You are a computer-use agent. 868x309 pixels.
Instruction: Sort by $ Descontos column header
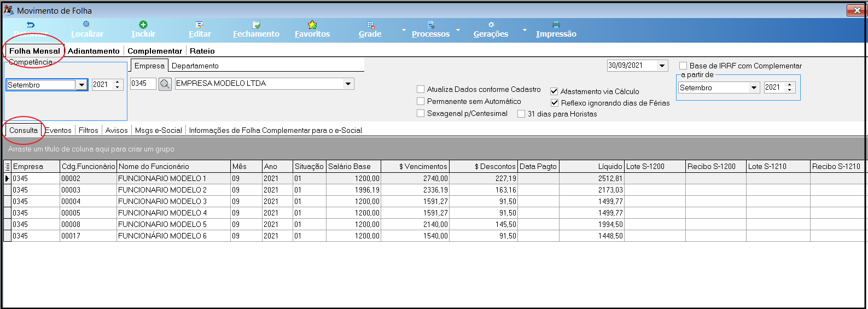483,166
